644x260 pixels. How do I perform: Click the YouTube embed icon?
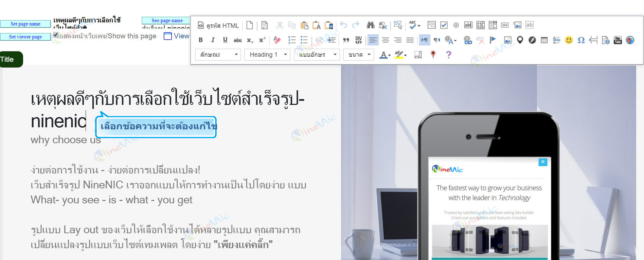[618, 40]
